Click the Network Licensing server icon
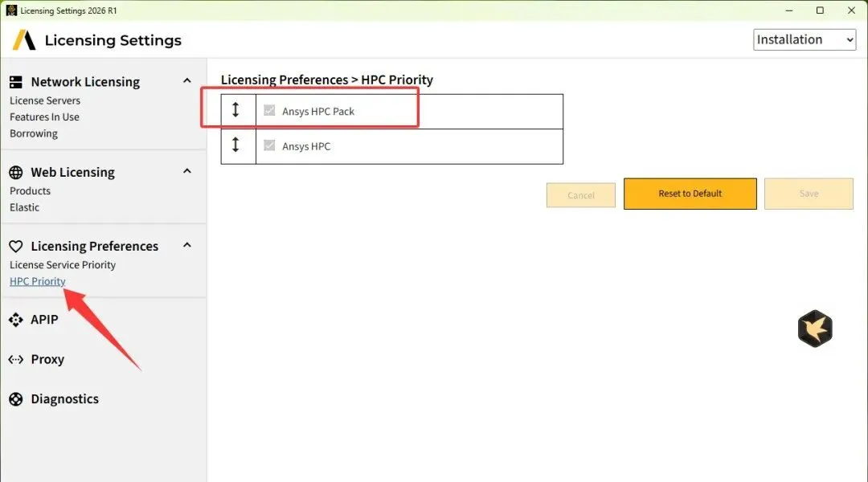Screen dimensions: 868x482 pos(16,82)
